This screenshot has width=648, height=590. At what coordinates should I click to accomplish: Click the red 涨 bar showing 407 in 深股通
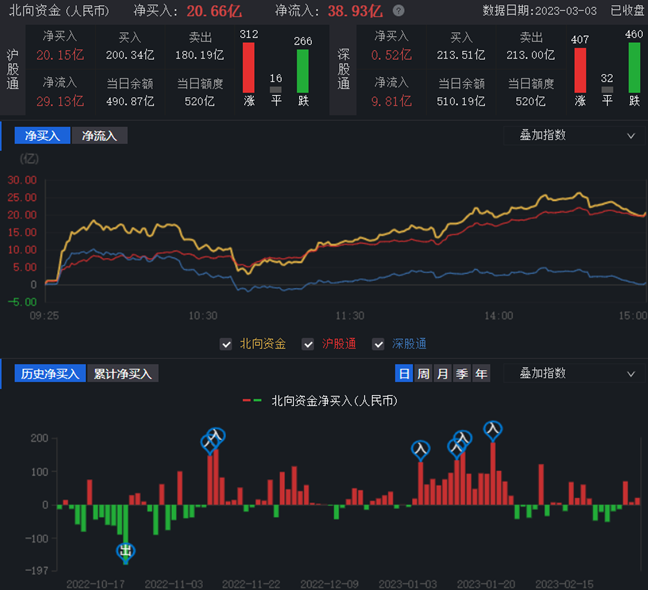(x=580, y=70)
